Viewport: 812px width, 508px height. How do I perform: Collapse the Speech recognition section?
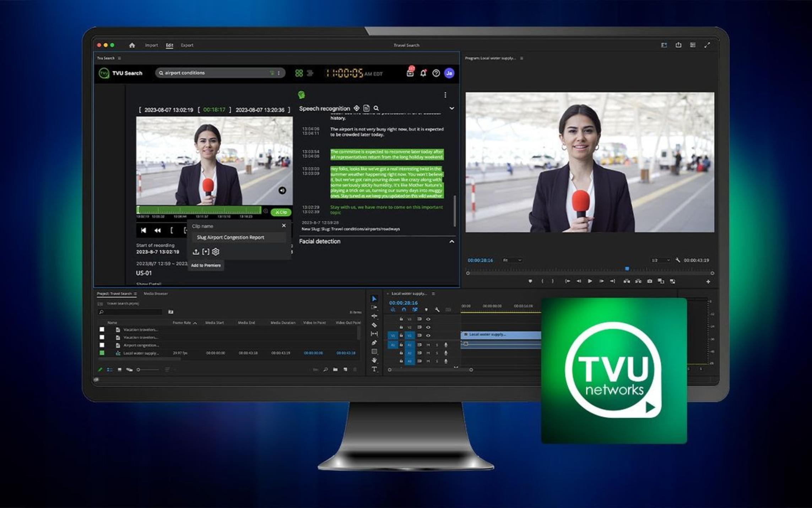(451, 108)
